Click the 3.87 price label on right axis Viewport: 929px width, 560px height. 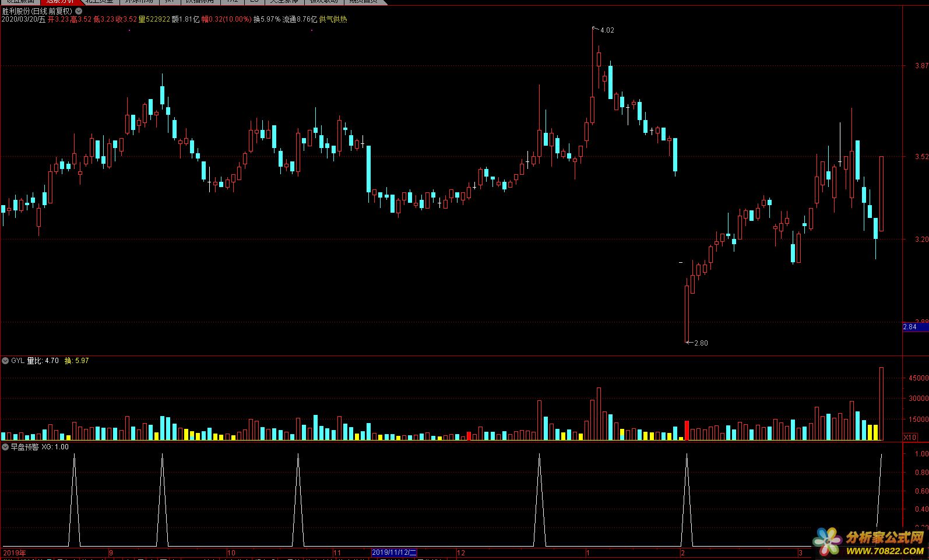[x=921, y=66]
